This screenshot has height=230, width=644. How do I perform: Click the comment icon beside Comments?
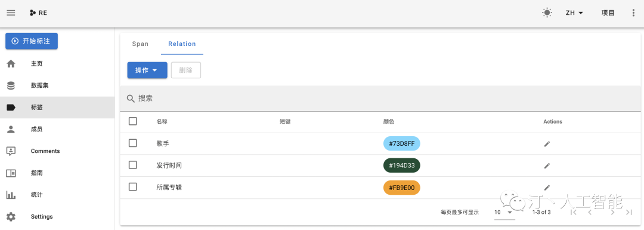[11, 151]
